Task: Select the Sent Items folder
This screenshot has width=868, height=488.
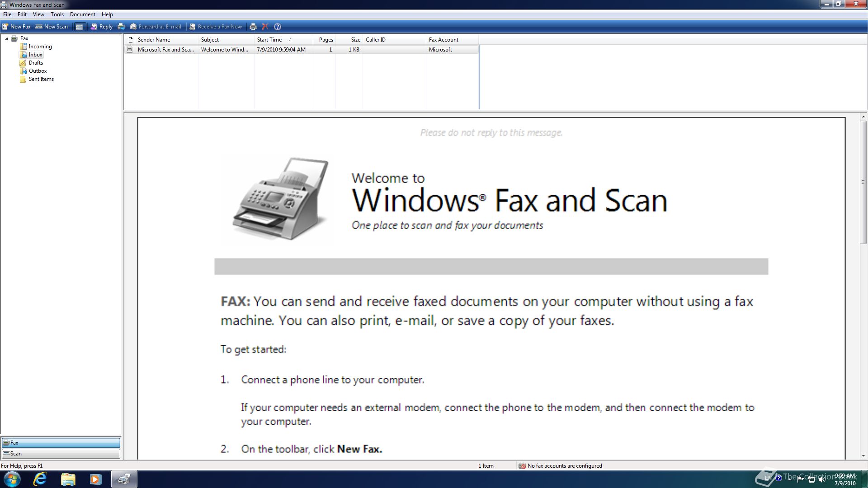Action: tap(41, 79)
